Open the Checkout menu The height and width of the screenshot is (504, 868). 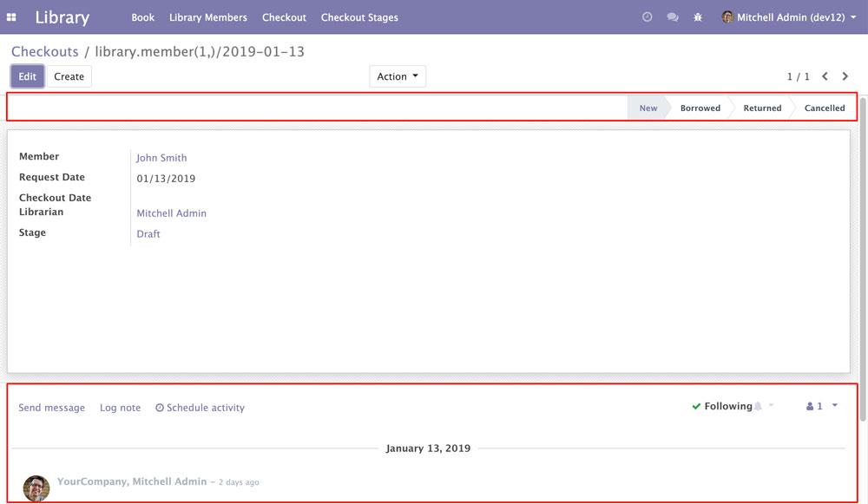click(x=284, y=17)
